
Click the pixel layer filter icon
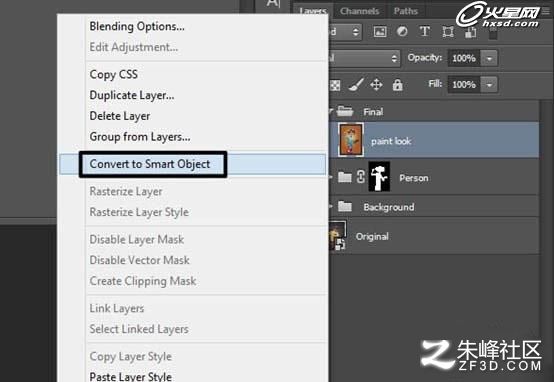pos(380,32)
